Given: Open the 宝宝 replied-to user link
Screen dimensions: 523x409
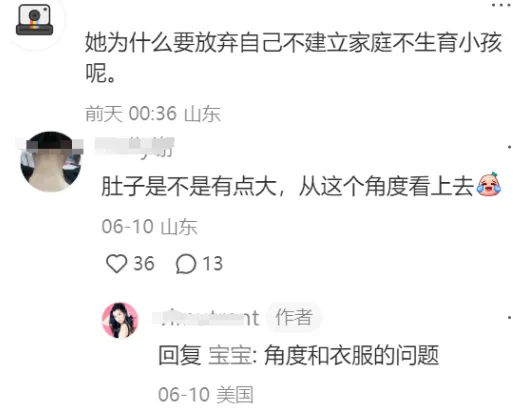Looking at the screenshot, I should (x=230, y=356).
